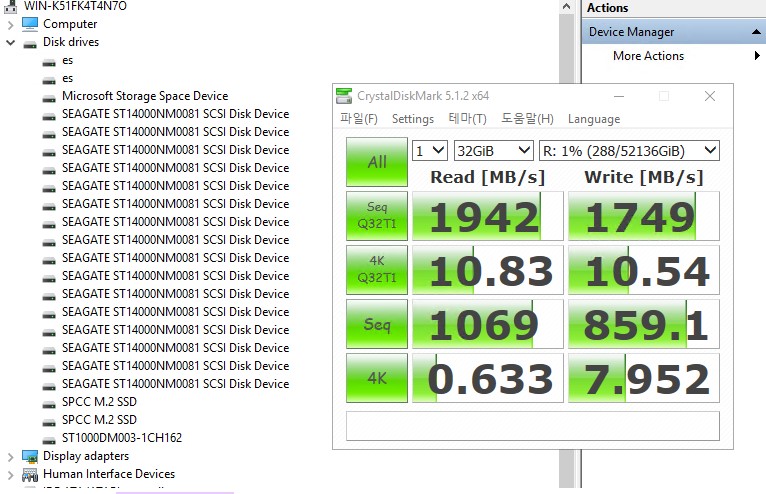The width and height of the screenshot is (766, 494).
Task: Click the CrystalDiskMark title bar icon
Action: 345,96
